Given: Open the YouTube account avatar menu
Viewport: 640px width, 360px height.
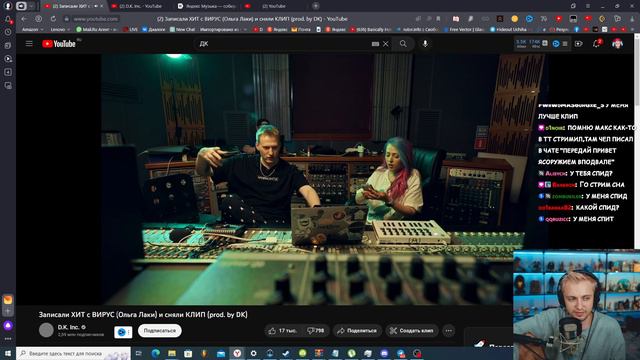Looking at the screenshot, I should tap(618, 44).
